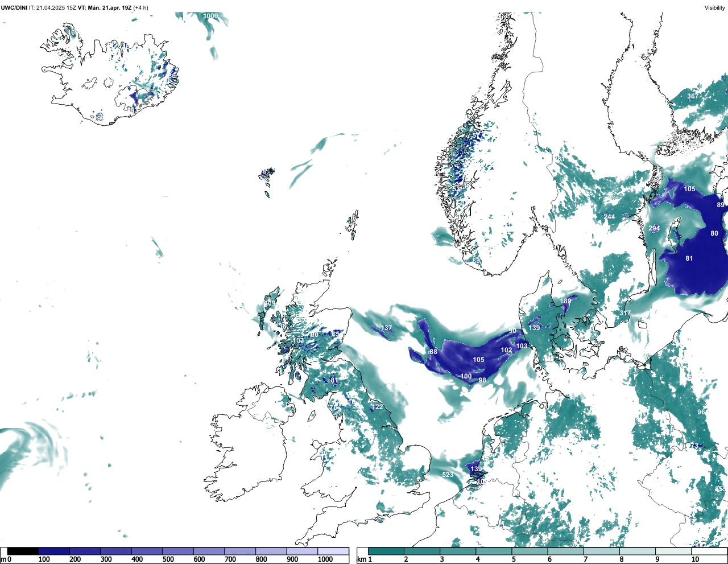Click the '81' value in the Baltic fog area

[689, 258]
